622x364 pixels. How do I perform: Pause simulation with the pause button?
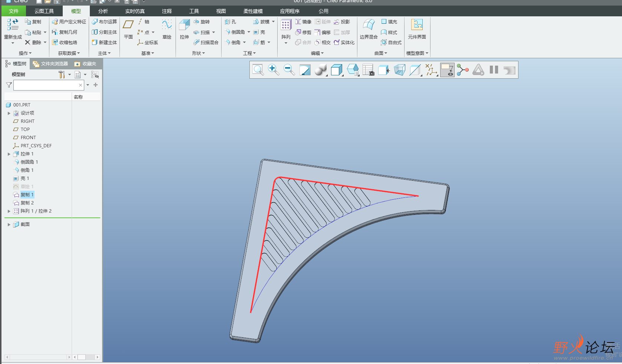pos(494,70)
